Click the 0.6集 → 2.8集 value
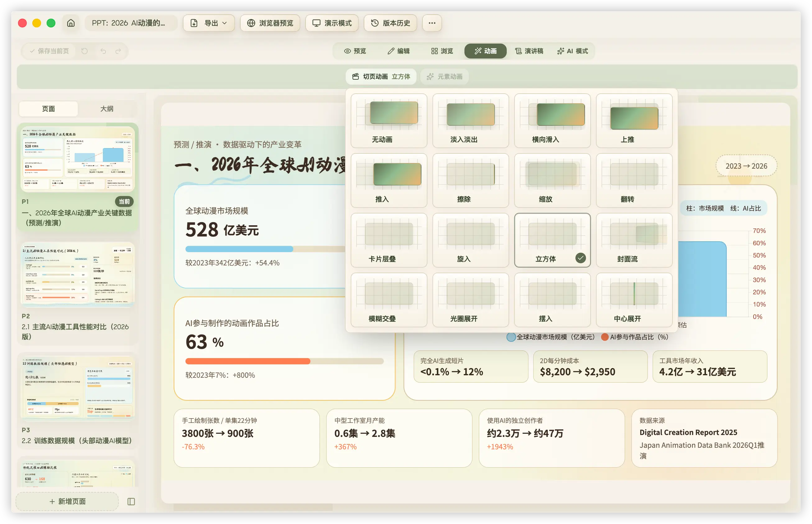The width and height of the screenshot is (812, 524). (365, 433)
